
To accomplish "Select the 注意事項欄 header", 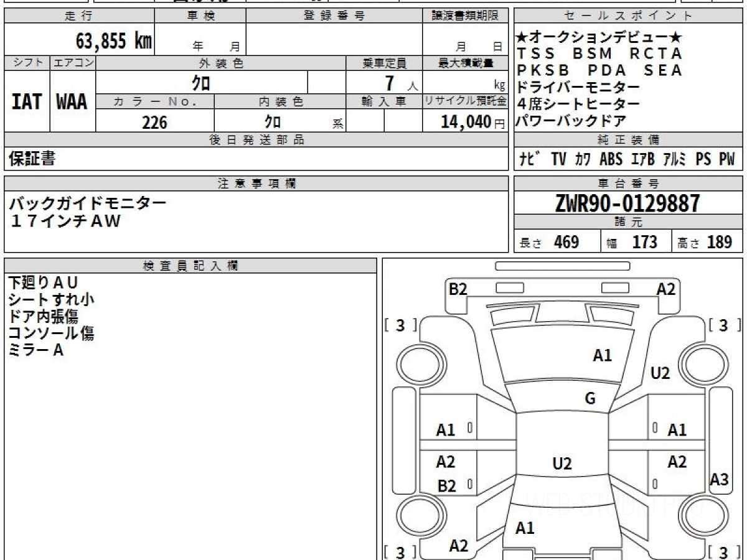I will pos(256,183).
